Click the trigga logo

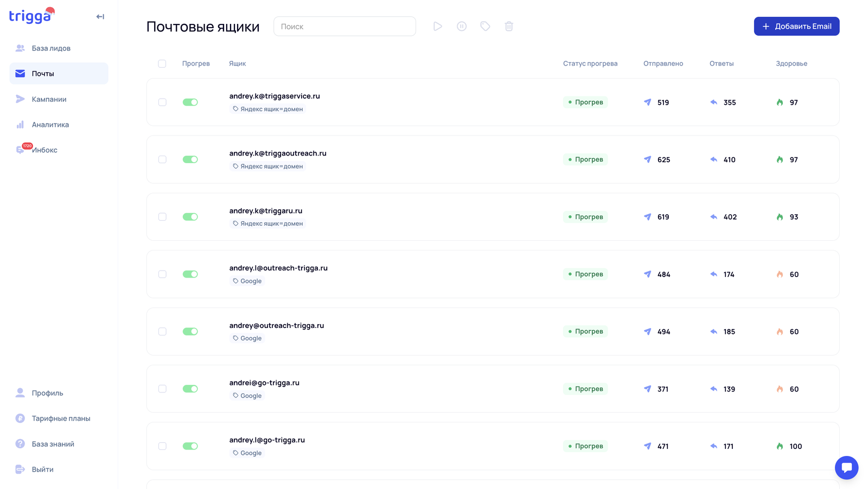tap(31, 16)
